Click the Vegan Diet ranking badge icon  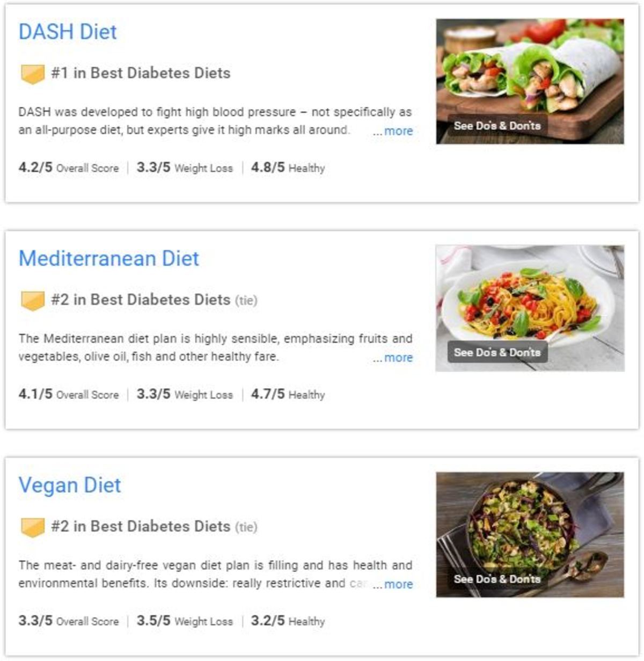pos(32,527)
